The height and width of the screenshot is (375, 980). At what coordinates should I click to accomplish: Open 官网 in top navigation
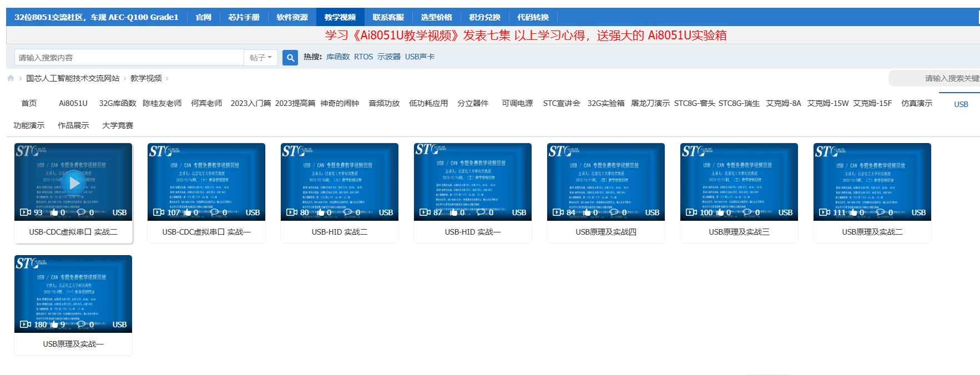coord(204,17)
